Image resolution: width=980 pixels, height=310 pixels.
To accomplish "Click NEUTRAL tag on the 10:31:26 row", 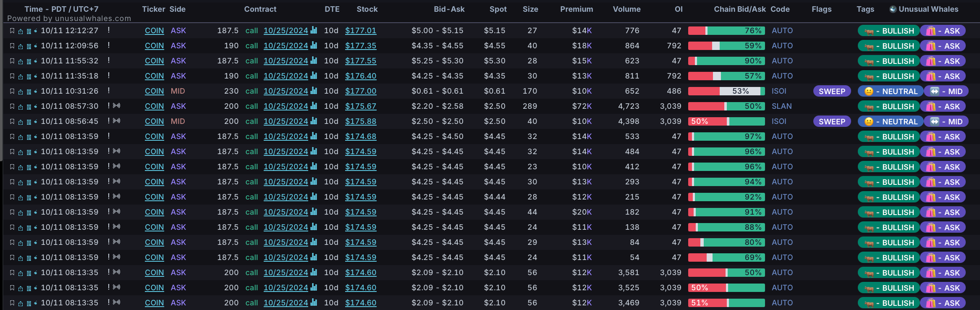I will 891,91.
